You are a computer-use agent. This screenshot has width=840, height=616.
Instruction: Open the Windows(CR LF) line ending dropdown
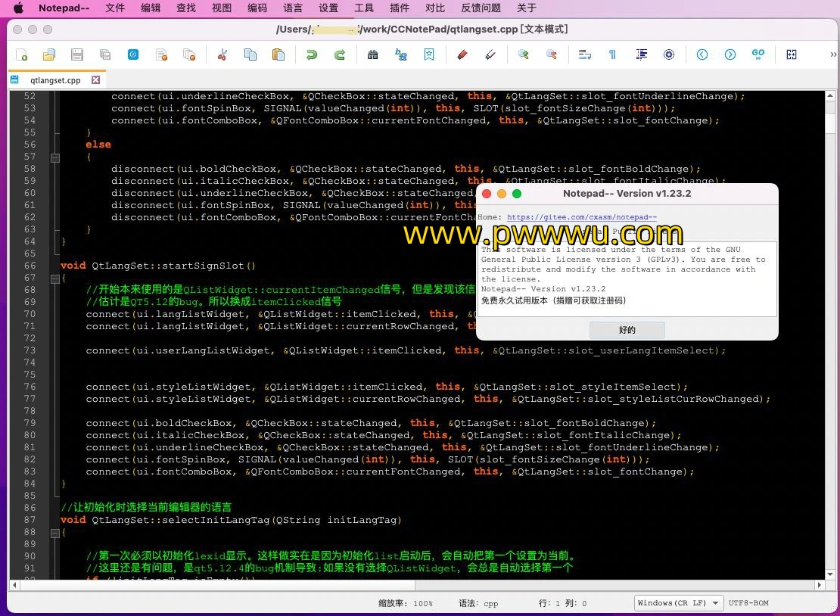click(x=678, y=603)
